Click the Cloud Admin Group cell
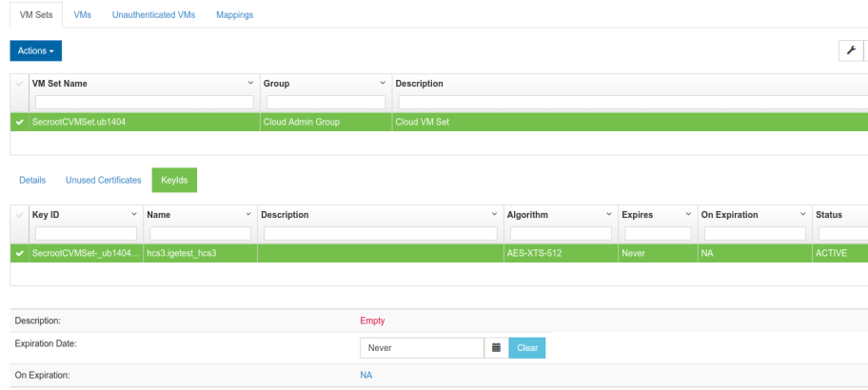868x390 pixels. click(x=326, y=123)
